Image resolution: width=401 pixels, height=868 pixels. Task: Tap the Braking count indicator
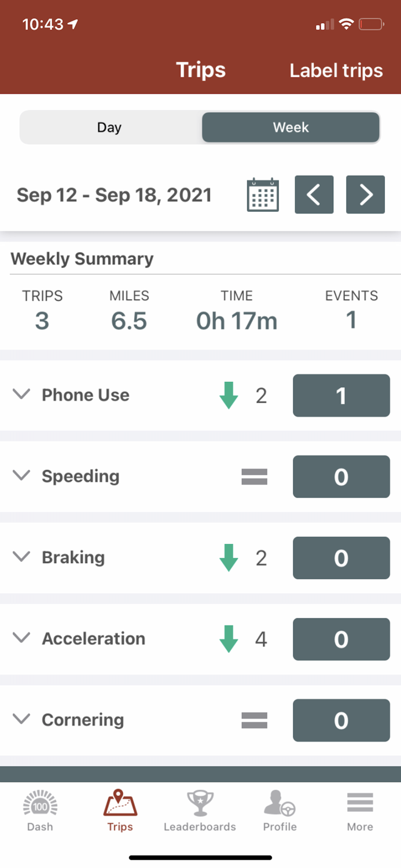tap(341, 558)
